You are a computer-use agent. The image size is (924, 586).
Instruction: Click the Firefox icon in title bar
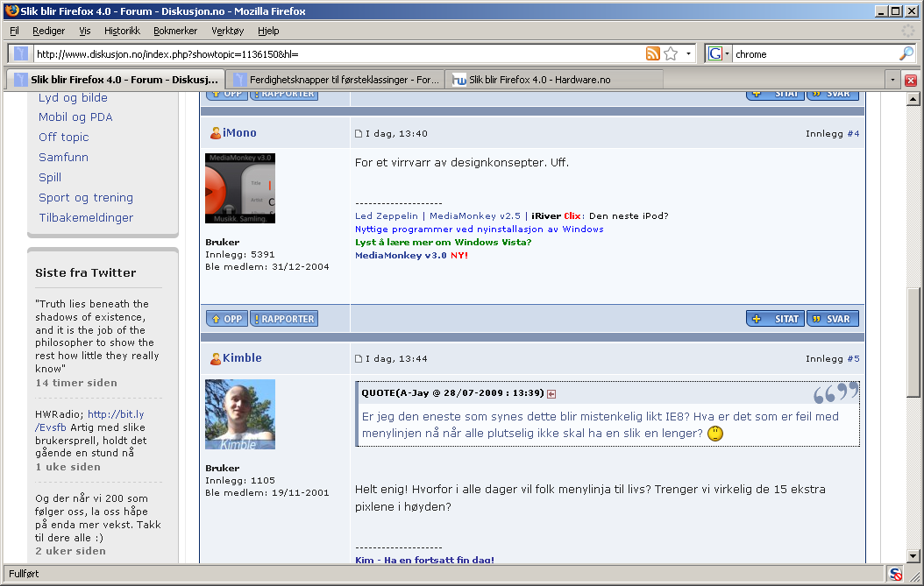[11, 11]
